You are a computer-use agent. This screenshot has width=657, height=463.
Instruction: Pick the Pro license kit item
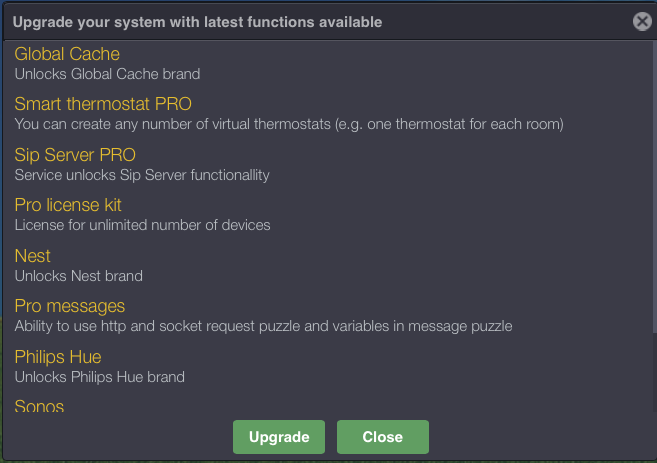[x=68, y=205]
